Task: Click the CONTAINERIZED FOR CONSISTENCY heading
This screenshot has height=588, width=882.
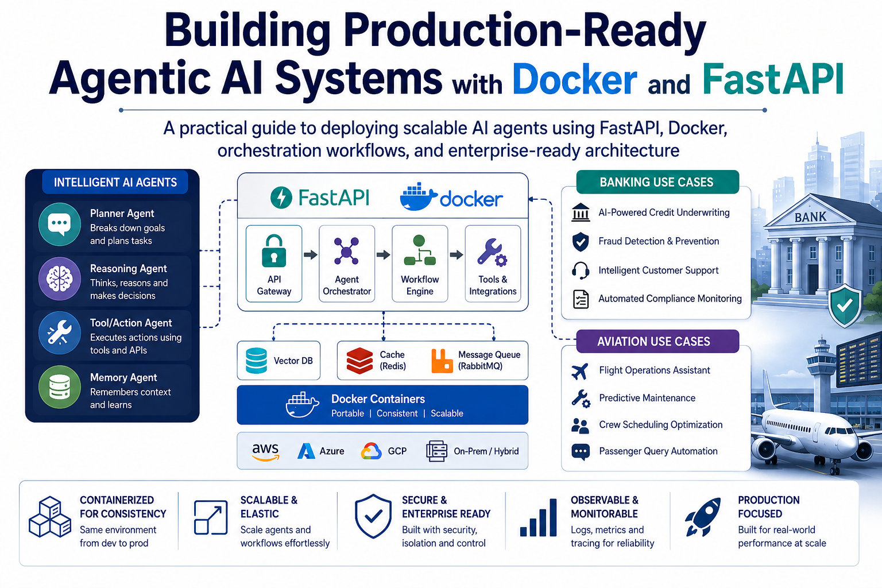Action: (x=123, y=507)
